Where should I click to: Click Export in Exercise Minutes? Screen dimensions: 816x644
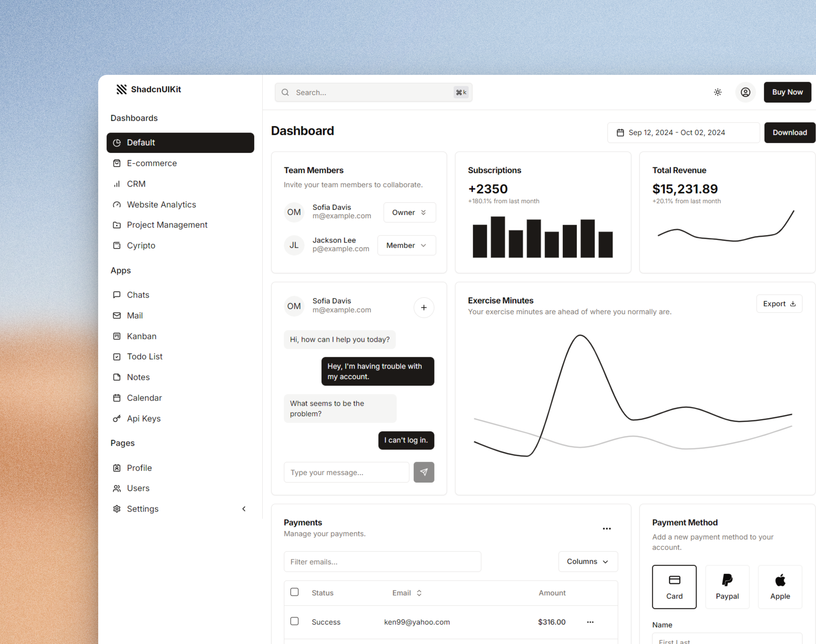(x=779, y=304)
